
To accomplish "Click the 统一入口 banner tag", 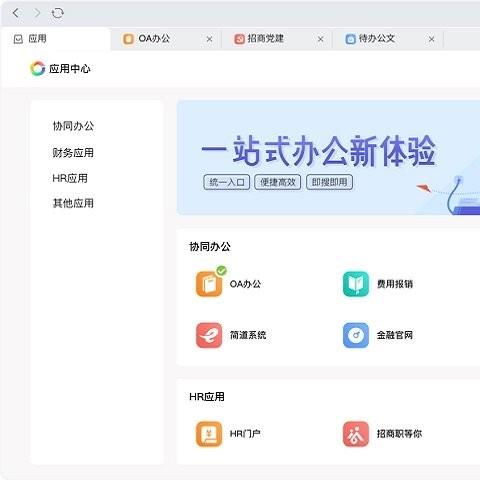I will [227, 182].
